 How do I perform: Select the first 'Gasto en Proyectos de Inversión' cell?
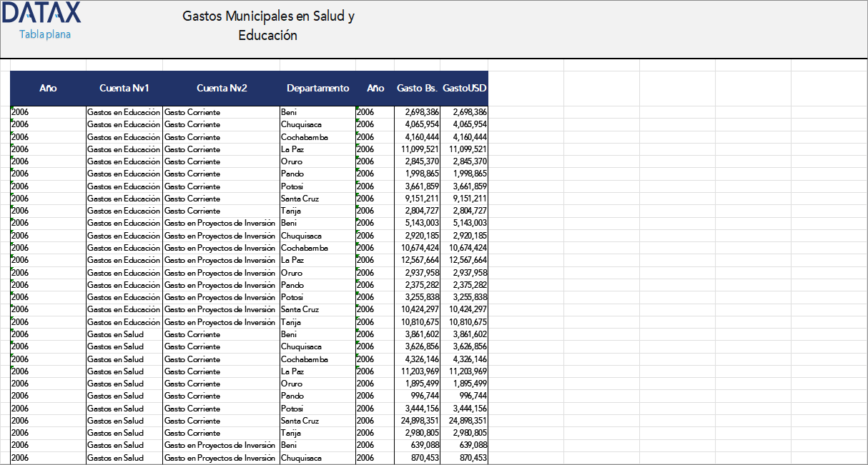tap(219, 223)
